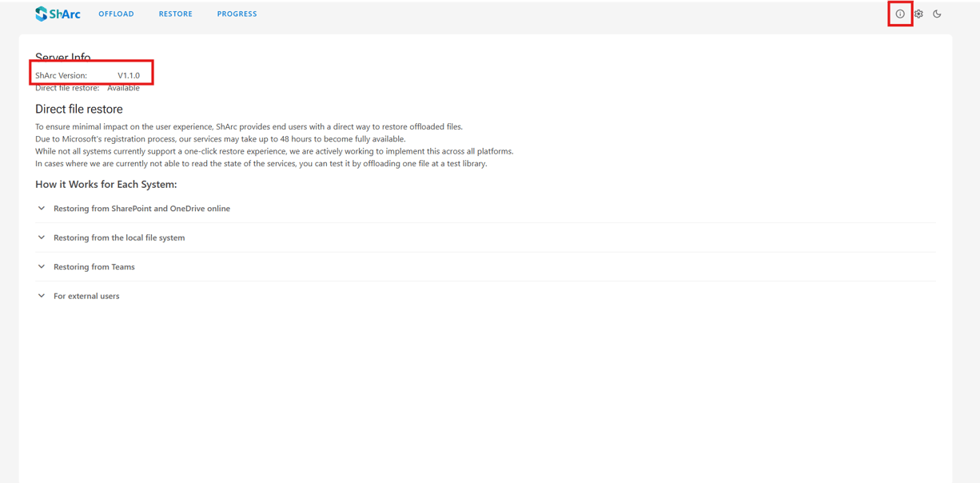Click the 'Restoring from Teams' title

pos(94,267)
